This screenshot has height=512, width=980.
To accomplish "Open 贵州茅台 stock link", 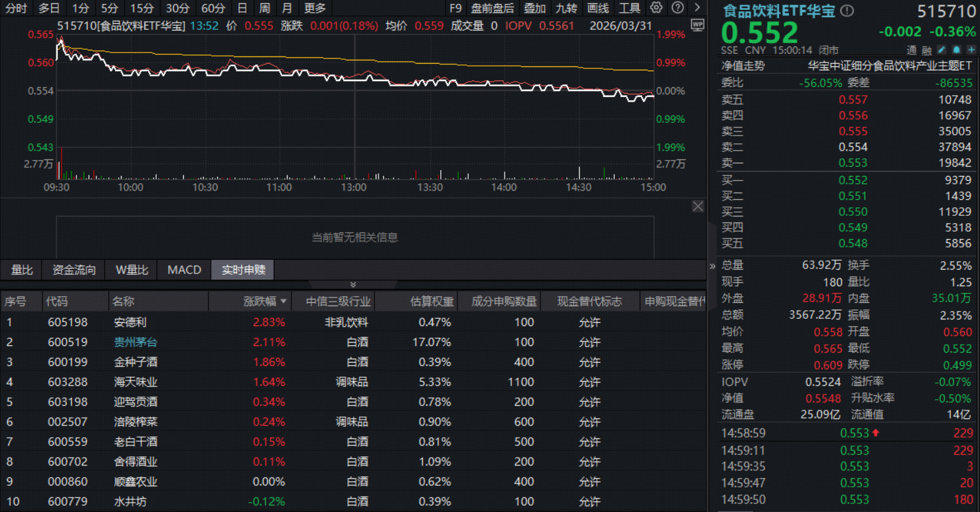I will [x=135, y=342].
